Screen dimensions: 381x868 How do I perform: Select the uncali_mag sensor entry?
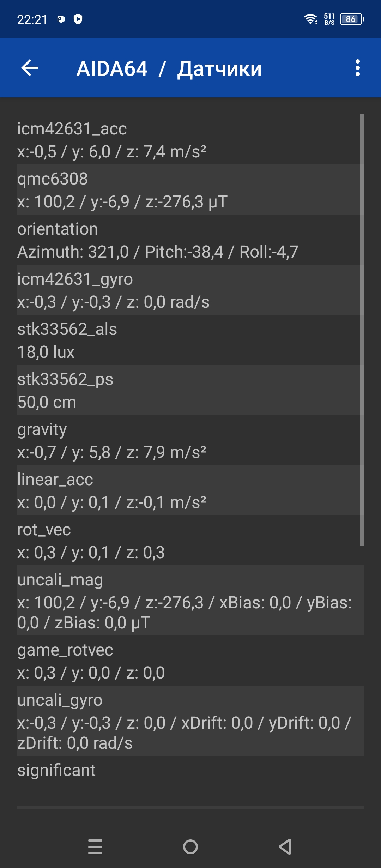click(x=187, y=601)
